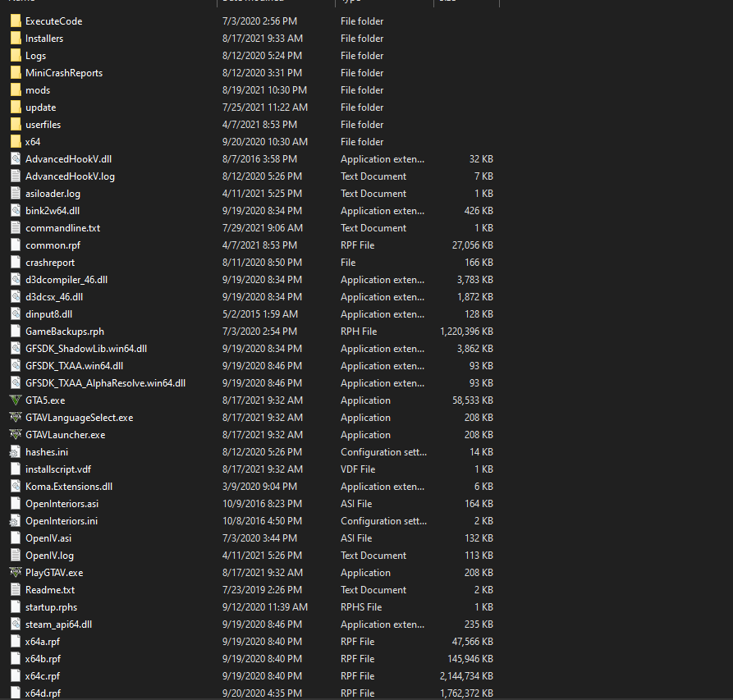Click the common.rpf file icon
Viewport: 733px width, 700px height.
pos(16,245)
